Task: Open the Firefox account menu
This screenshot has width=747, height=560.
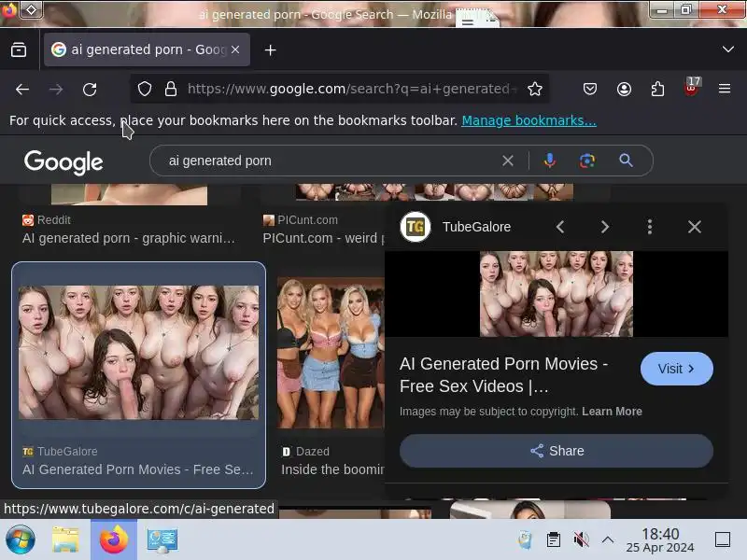Action: pos(624,89)
